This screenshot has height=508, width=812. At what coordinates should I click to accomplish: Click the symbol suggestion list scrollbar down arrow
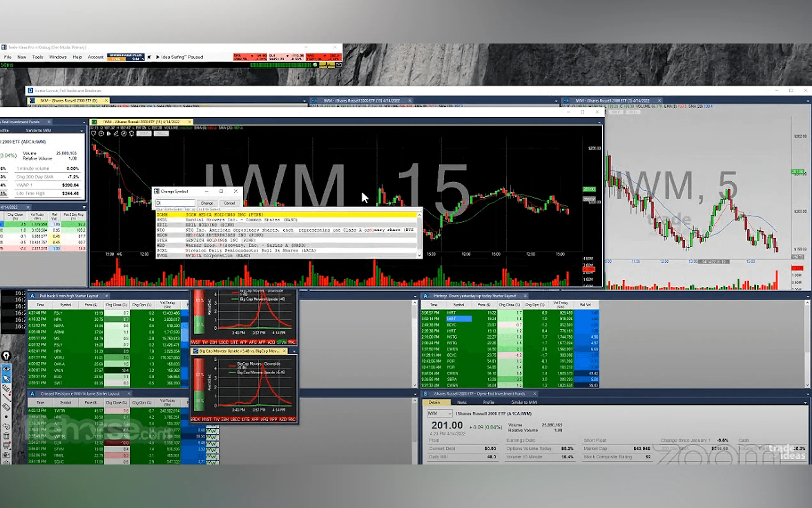coord(419,255)
